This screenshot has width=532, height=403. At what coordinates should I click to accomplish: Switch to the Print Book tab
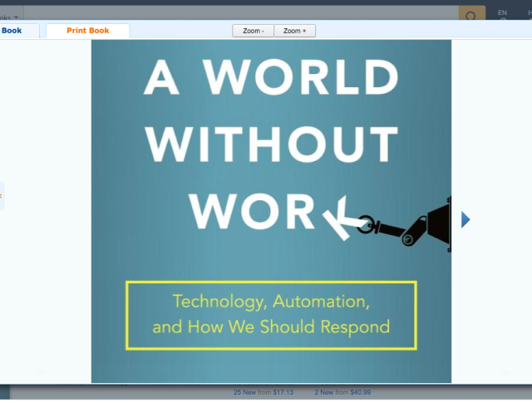tap(87, 31)
